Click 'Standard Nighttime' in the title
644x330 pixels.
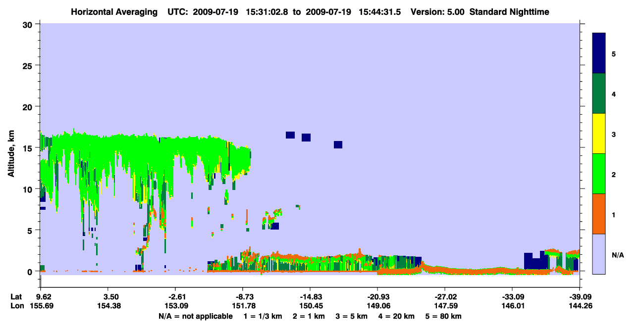point(509,12)
